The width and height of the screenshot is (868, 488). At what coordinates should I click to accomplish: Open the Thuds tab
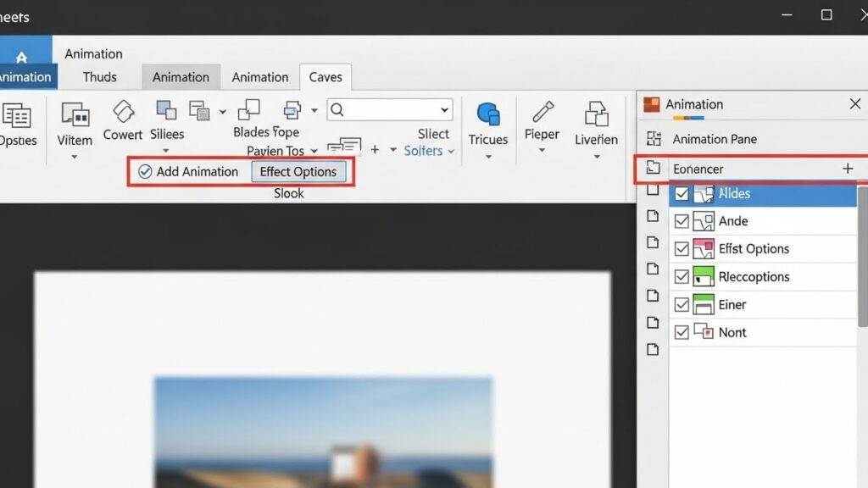100,77
